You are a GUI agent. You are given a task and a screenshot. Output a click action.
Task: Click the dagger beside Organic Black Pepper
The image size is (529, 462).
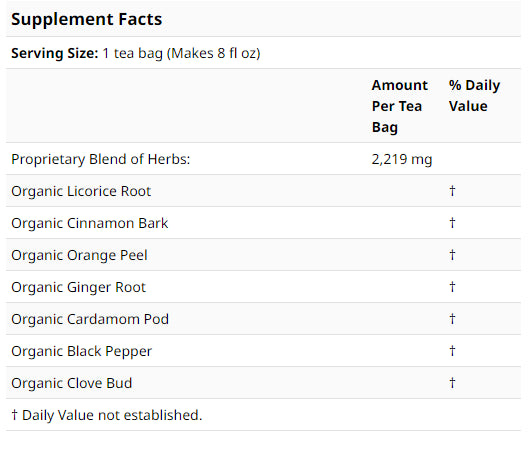452,351
